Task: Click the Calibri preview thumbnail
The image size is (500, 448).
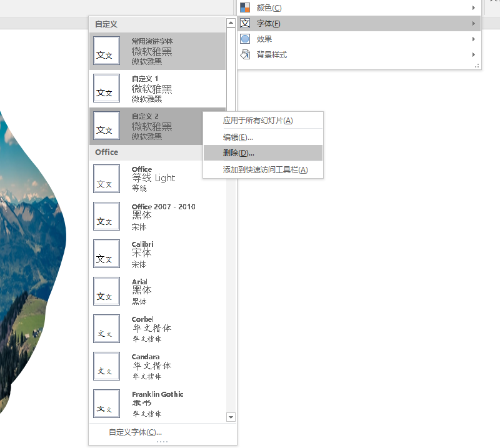Action: pyautogui.click(x=106, y=254)
